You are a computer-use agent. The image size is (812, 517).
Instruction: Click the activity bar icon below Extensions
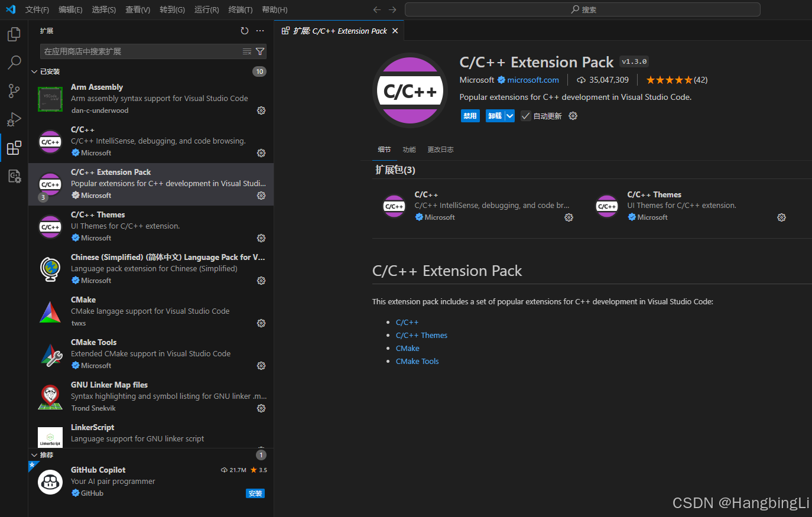coord(14,176)
